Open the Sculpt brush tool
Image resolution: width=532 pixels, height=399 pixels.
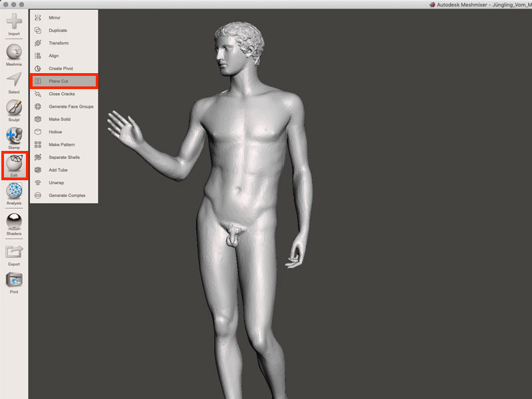tap(14, 108)
